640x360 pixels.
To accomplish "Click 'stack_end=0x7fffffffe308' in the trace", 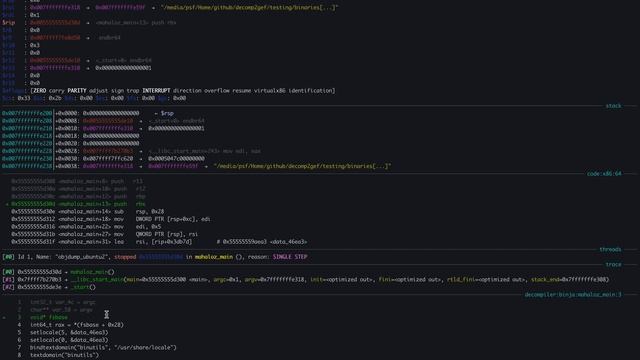I will [x=569, y=280].
